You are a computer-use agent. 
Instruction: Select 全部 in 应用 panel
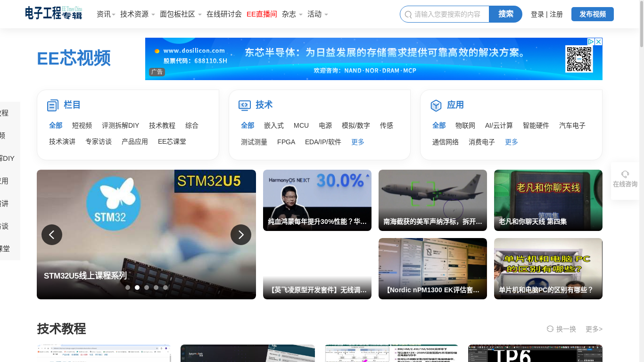click(x=439, y=125)
